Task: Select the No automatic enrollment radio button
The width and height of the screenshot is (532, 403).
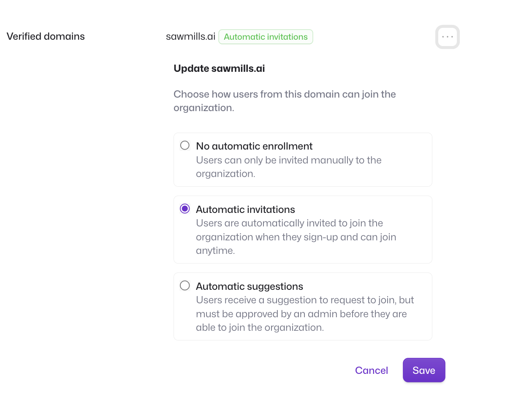Action: pyautogui.click(x=185, y=146)
